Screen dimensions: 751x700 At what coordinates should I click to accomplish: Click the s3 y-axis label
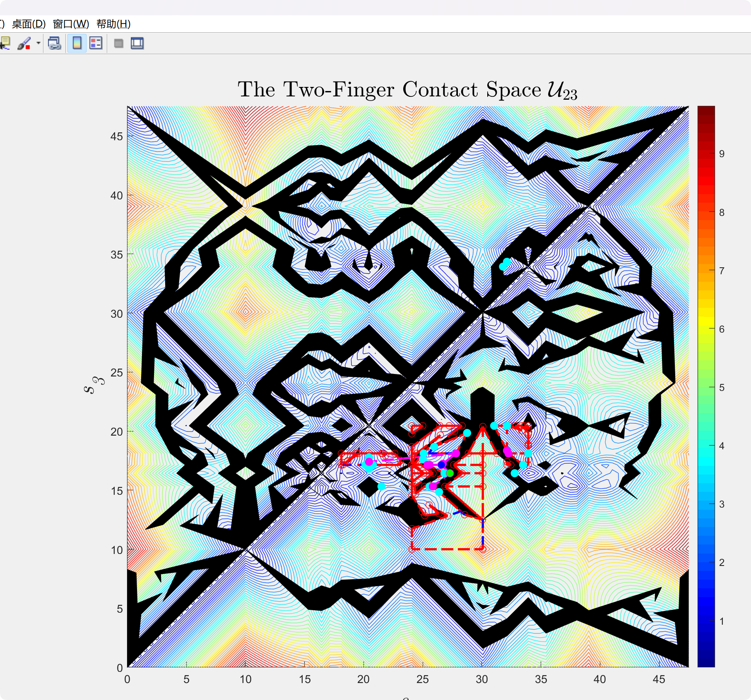(94, 386)
